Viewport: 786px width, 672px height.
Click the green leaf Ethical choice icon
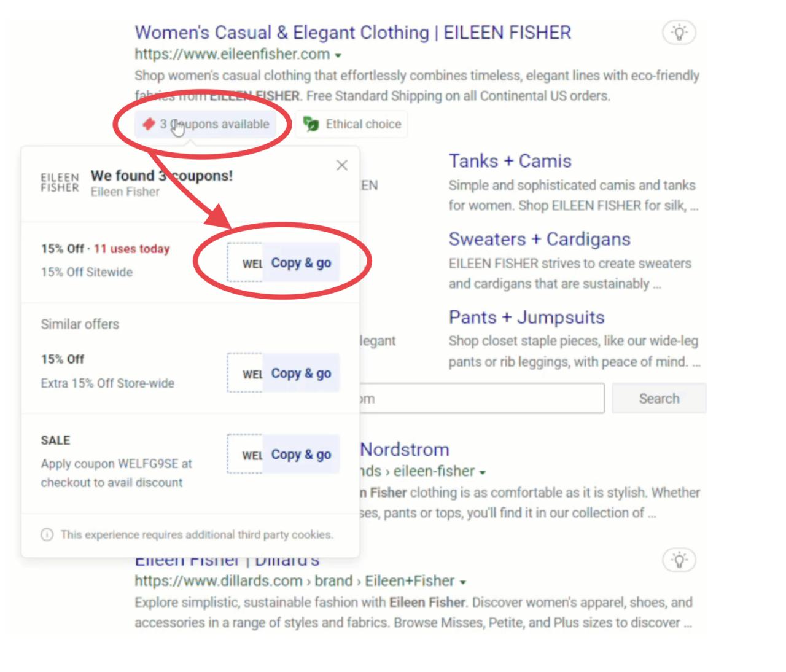[311, 124]
